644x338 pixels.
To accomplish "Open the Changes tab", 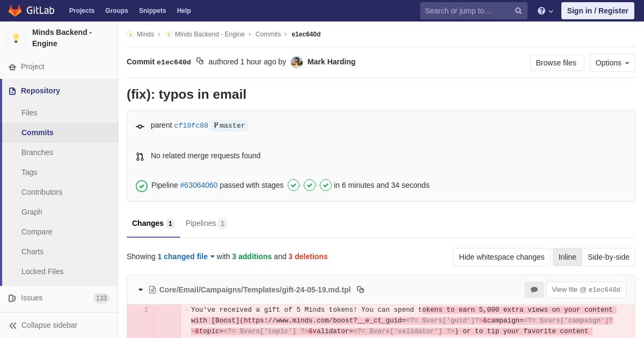I will click(153, 223).
